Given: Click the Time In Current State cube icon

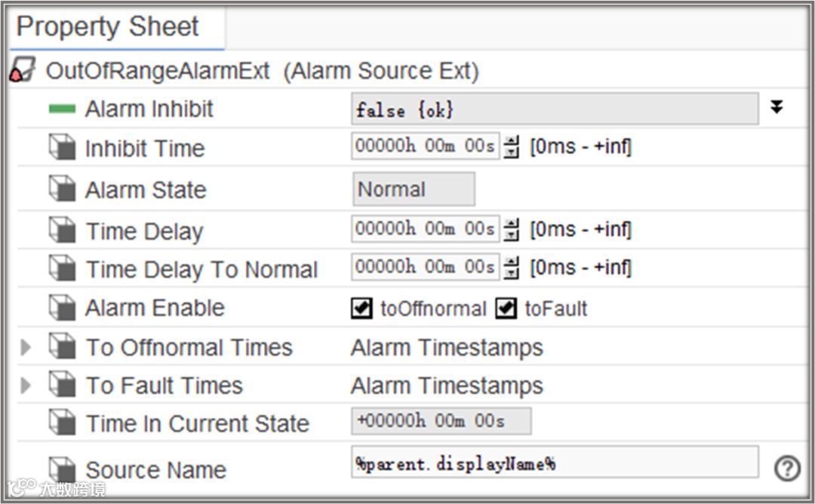Looking at the screenshot, I should pyautogui.click(x=63, y=422).
